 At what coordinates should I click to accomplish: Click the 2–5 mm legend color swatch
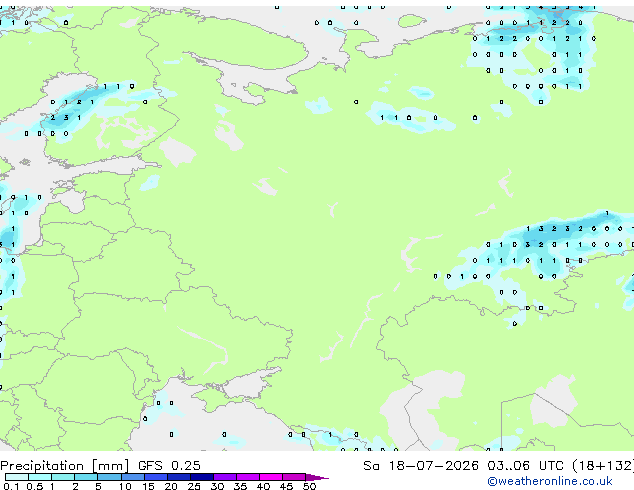[x=86, y=477]
